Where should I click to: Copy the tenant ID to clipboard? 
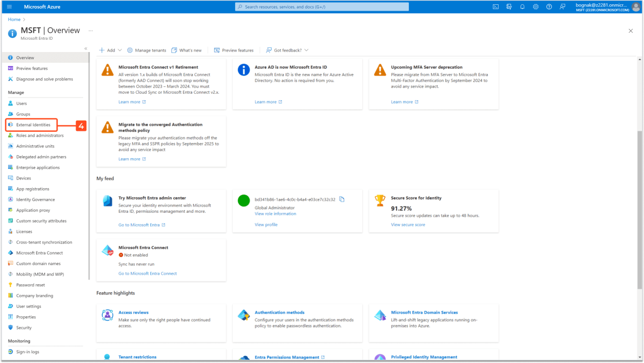coord(342,198)
